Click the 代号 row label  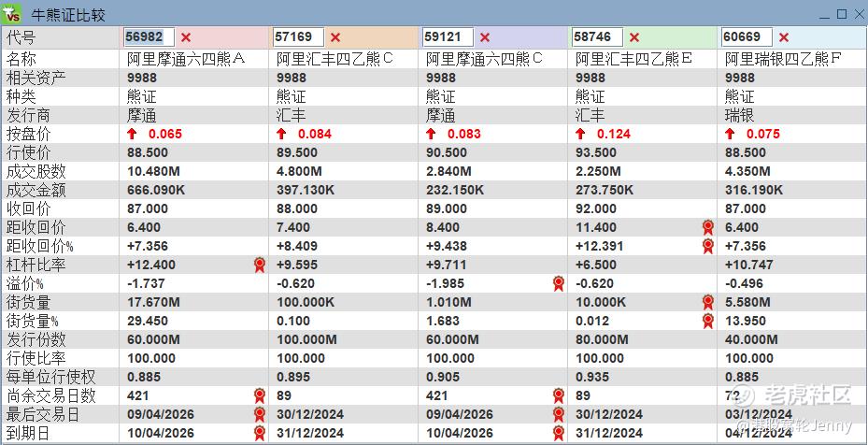21,37
